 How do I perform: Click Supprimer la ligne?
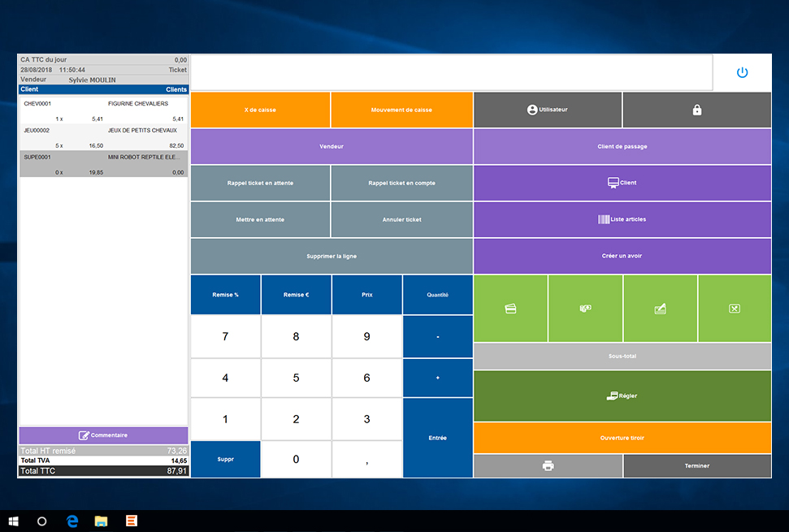click(x=332, y=256)
